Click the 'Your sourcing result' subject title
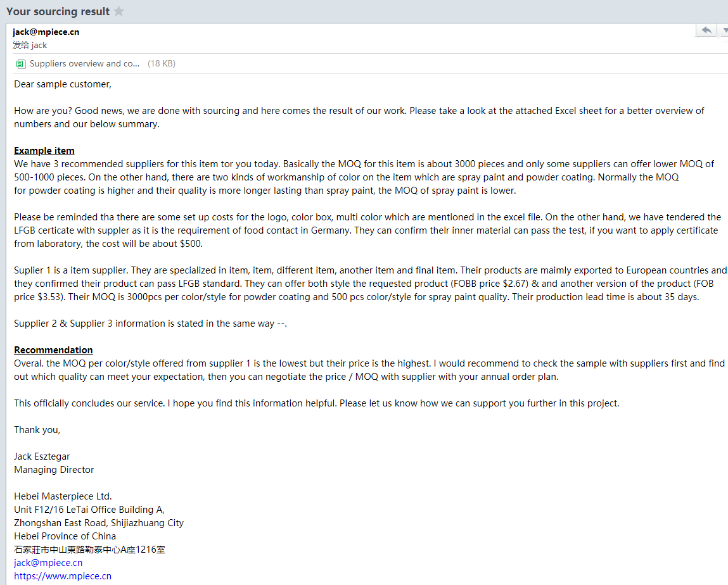 (x=58, y=11)
